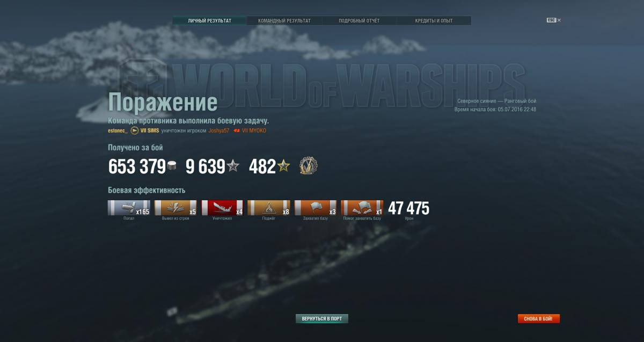
Task: Open the 'Кредиты и опыт' tab
Action: 434,20
